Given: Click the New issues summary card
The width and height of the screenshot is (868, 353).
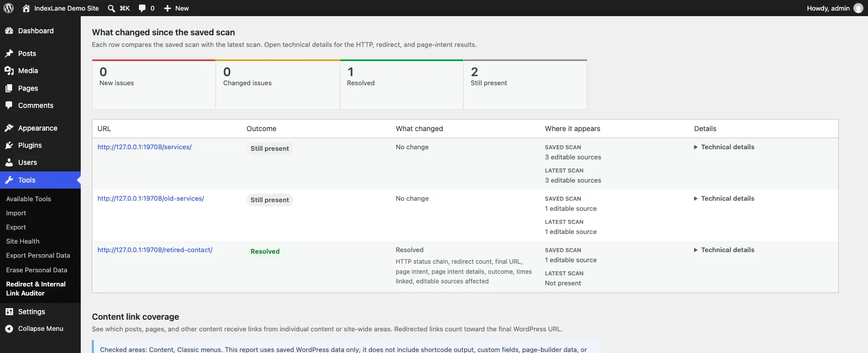Looking at the screenshot, I should [x=154, y=85].
